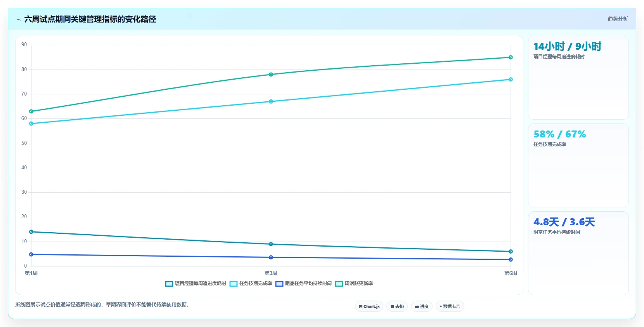Click the 项目经理耗时 data point at 第6周

(511, 252)
